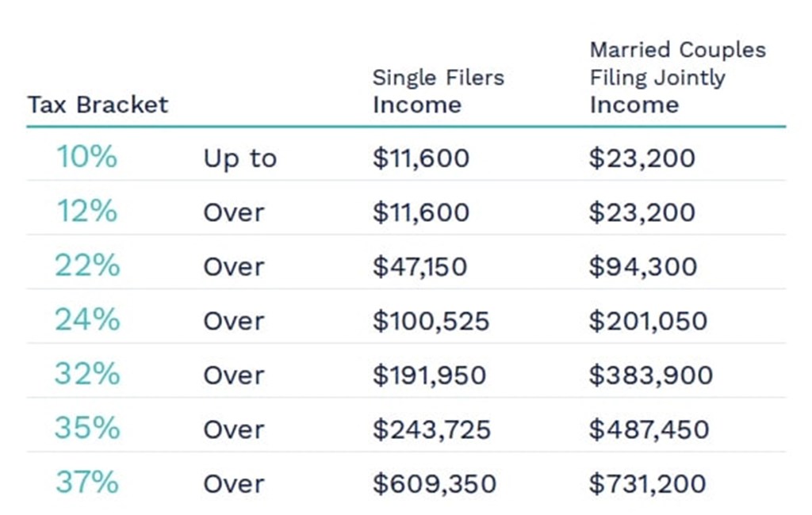
Task: Select the 35% tax bracket label
Action: coord(87,429)
